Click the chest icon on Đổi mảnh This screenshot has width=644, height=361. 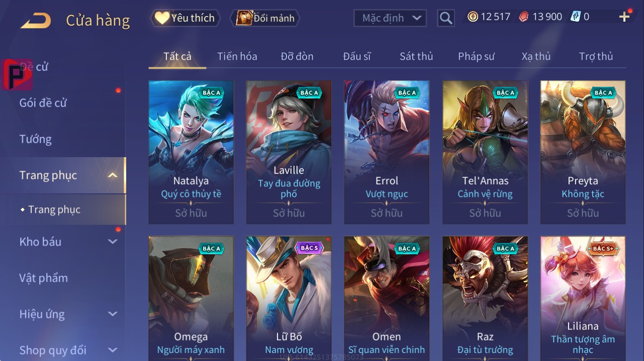pyautogui.click(x=244, y=18)
